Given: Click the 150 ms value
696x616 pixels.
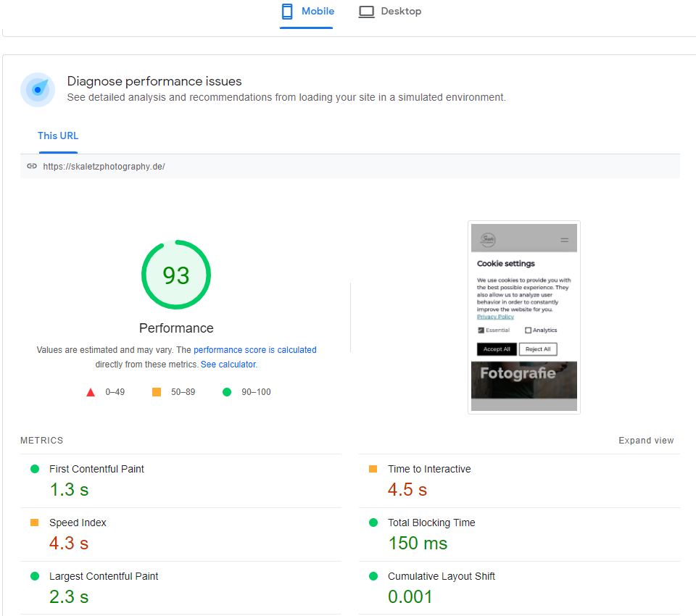Looking at the screenshot, I should pyautogui.click(x=418, y=544).
